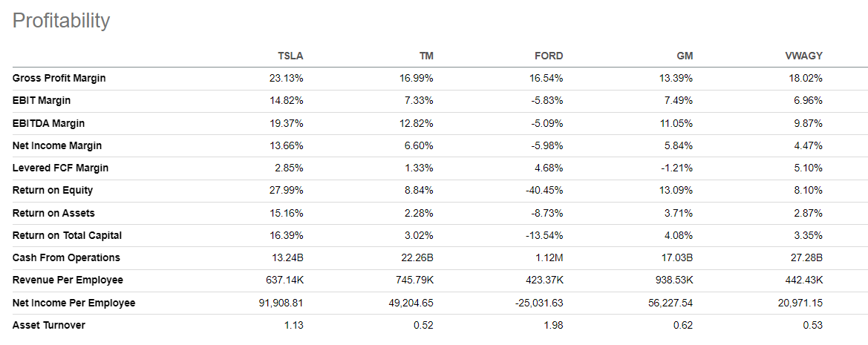Select the Return on Equity label
This screenshot has height=345, width=868.
tap(53, 190)
